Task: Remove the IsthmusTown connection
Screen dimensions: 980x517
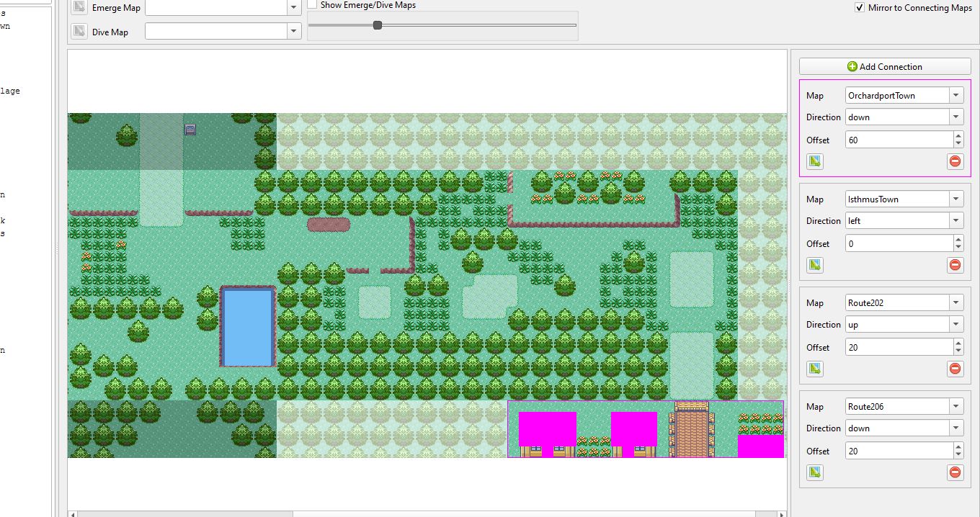Action: (x=955, y=265)
